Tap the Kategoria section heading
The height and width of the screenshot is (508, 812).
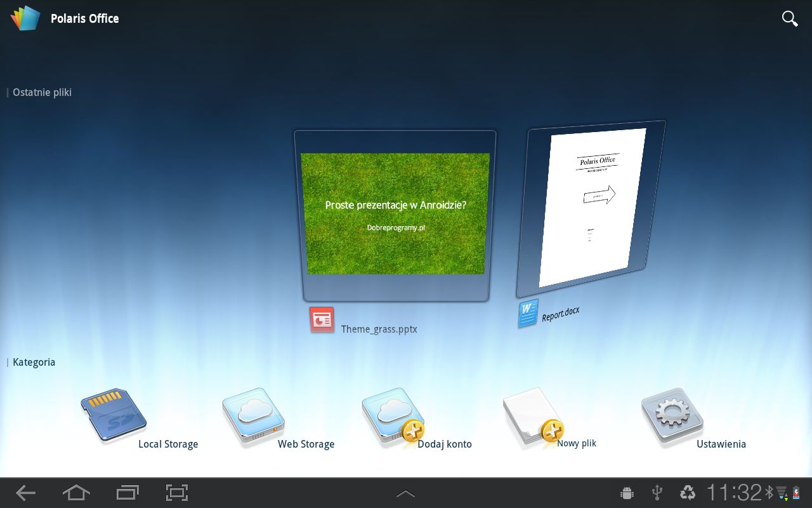(x=34, y=362)
